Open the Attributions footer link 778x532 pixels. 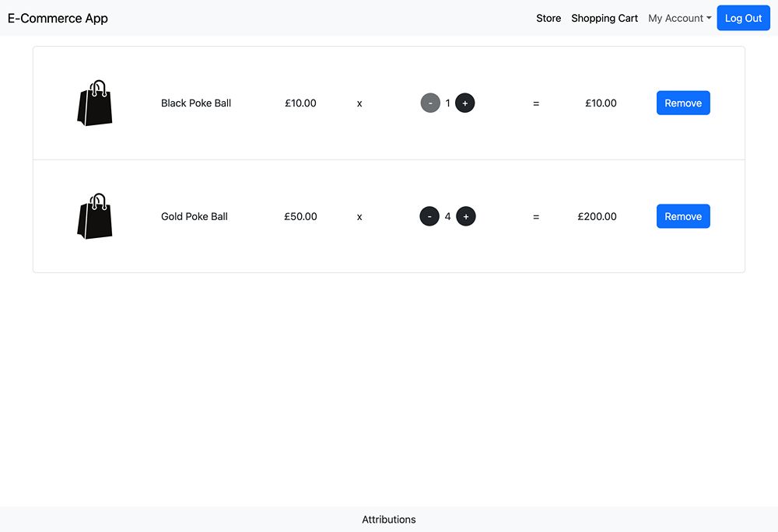[x=389, y=520]
